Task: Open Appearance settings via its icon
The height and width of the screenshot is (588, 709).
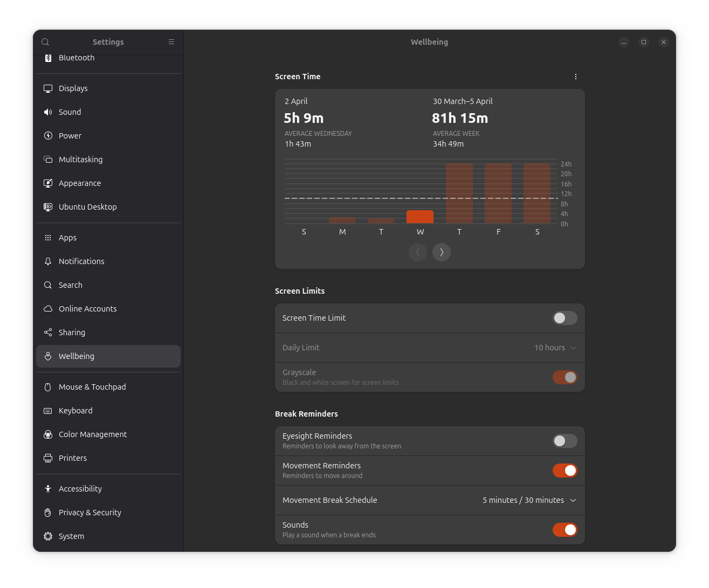Action: (x=47, y=183)
